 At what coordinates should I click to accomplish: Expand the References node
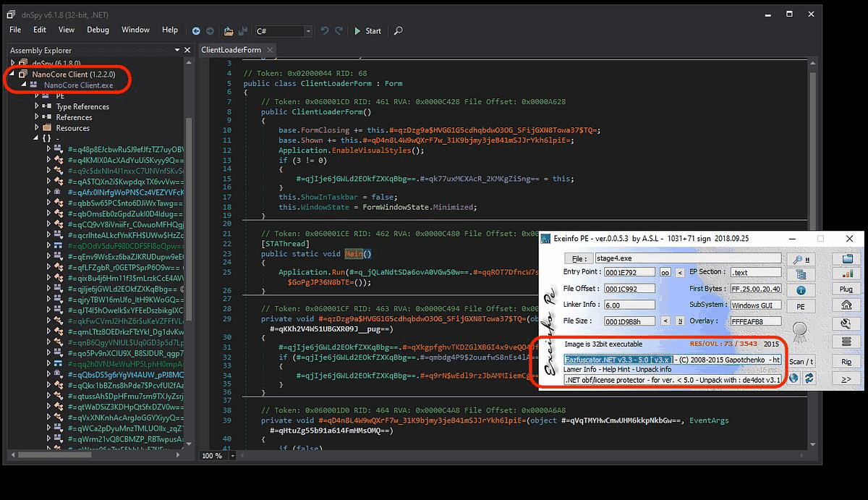click(x=37, y=117)
